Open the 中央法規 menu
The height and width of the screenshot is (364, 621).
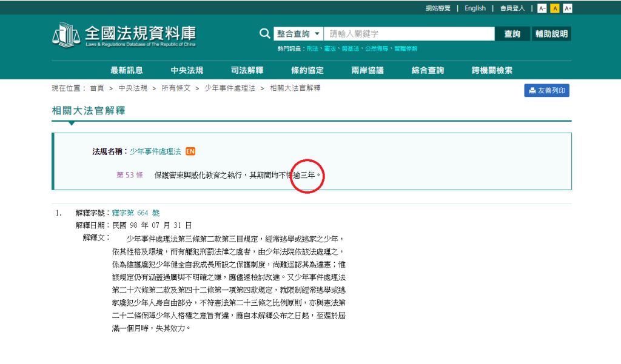pos(187,70)
